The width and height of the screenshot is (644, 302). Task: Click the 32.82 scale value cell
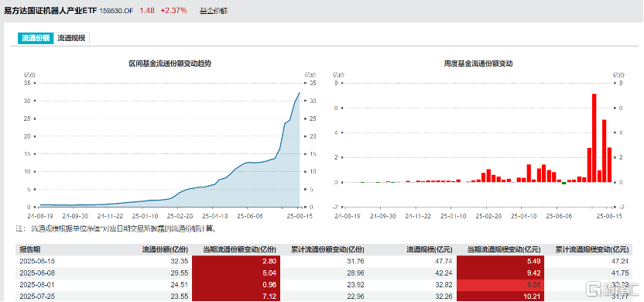point(445,284)
